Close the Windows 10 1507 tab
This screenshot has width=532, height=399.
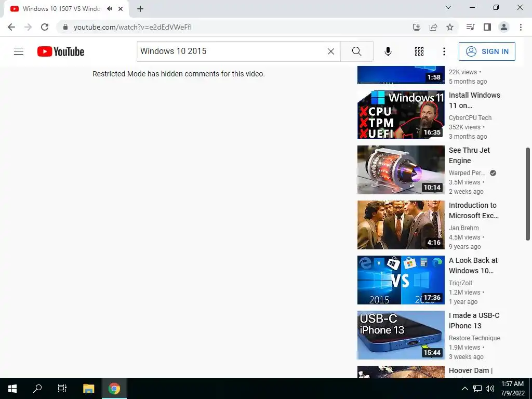(x=121, y=9)
